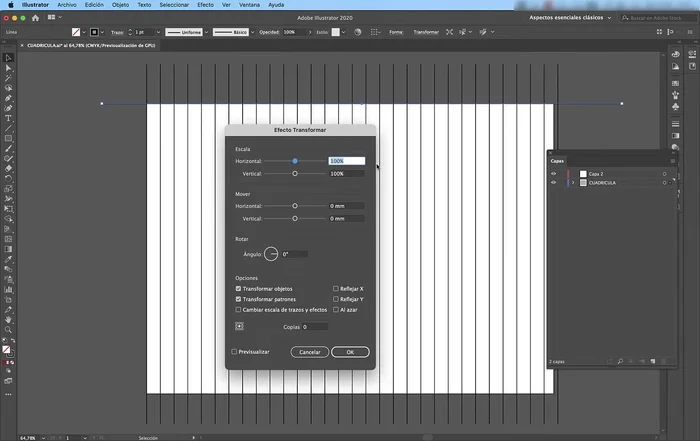This screenshot has width=700, height=441.
Task: Click the Home icon in top bar
Action: click(x=36, y=18)
